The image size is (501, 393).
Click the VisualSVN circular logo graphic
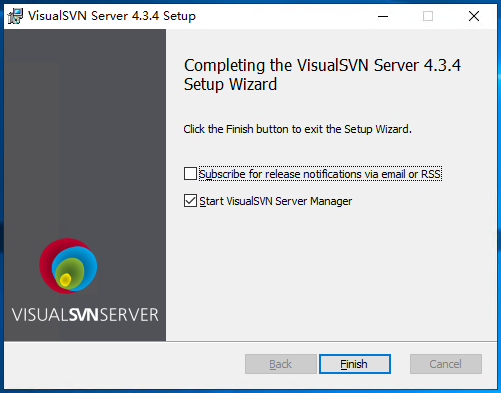coord(68,266)
